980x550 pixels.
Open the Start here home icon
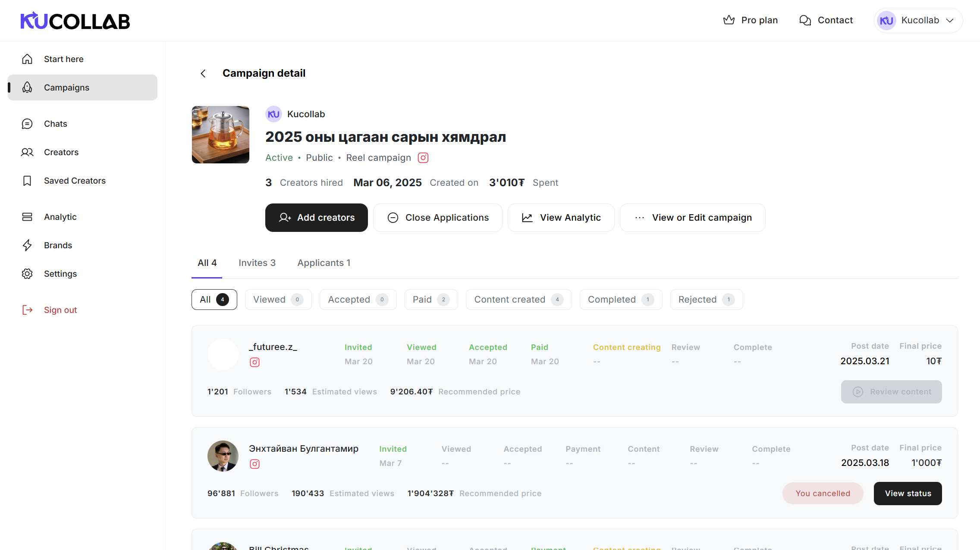coord(27,59)
